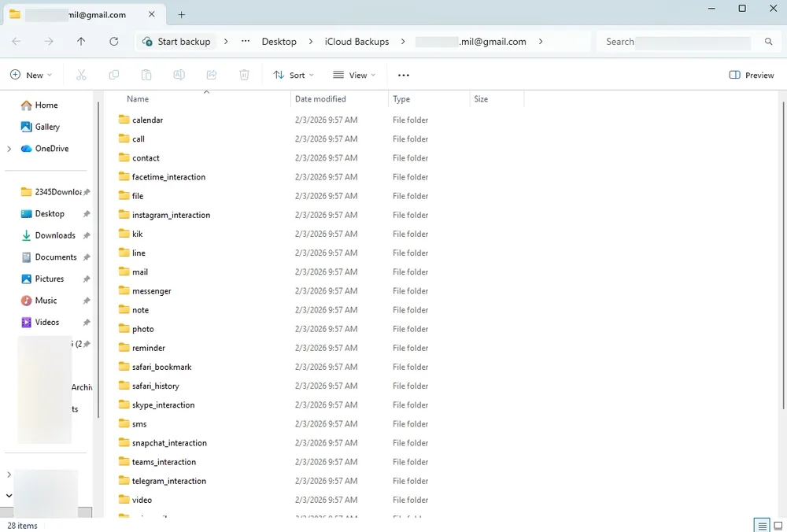Click the Share icon in the toolbar
Screen dimensions: 787x532
(x=211, y=75)
